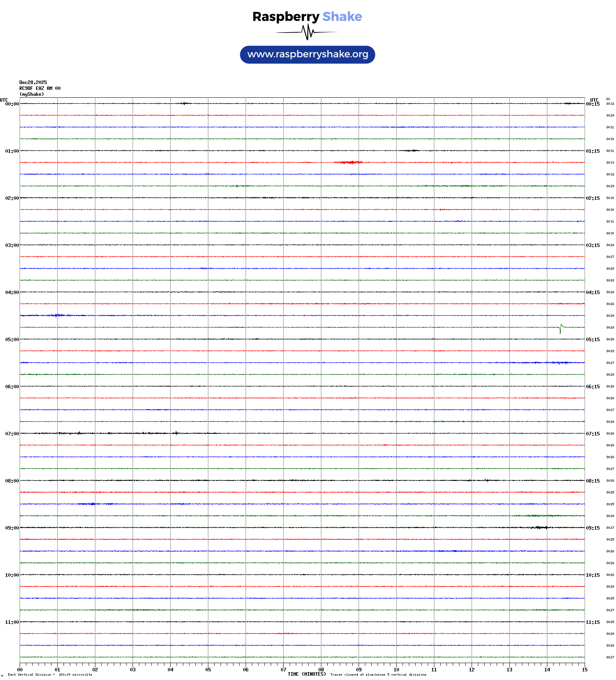Click the black noisy burst on 09:00 trace
Viewport: 616px width, 680px height.
click(540, 527)
